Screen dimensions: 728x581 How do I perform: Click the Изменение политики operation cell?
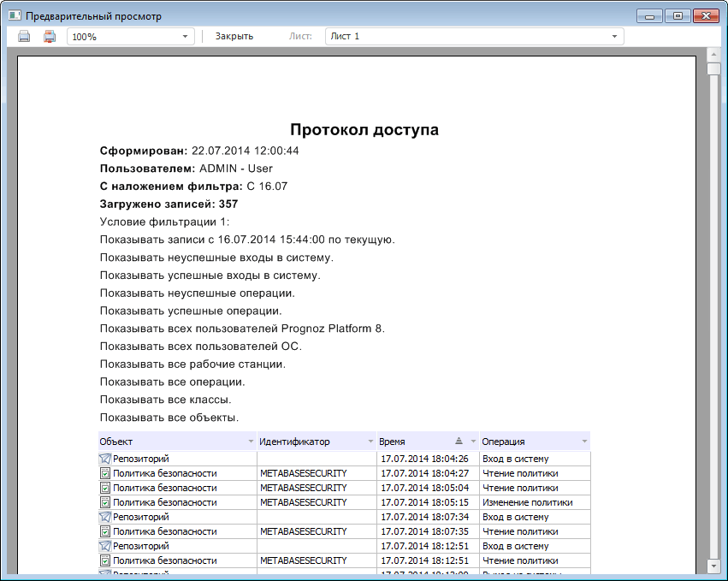pos(527,502)
